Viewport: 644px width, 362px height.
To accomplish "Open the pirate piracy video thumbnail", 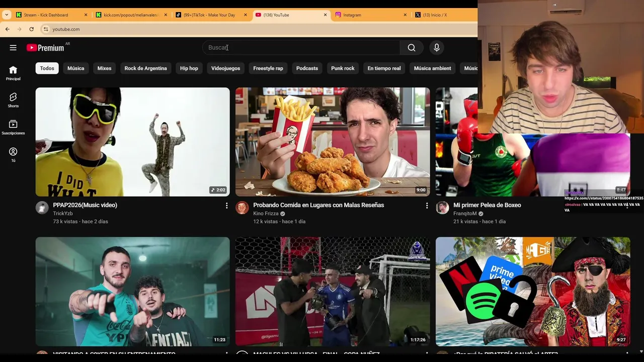I will (x=533, y=292).
